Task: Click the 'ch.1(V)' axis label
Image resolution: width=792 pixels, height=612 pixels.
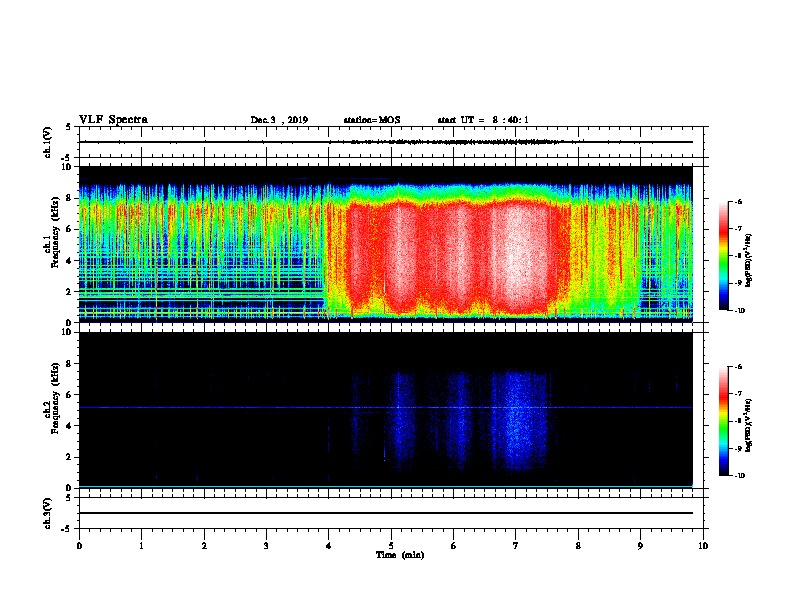Action: tap(48, 142)
